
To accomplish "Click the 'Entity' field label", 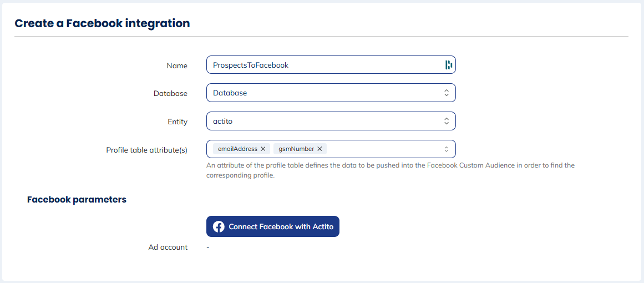I will [x=178, y=122].
